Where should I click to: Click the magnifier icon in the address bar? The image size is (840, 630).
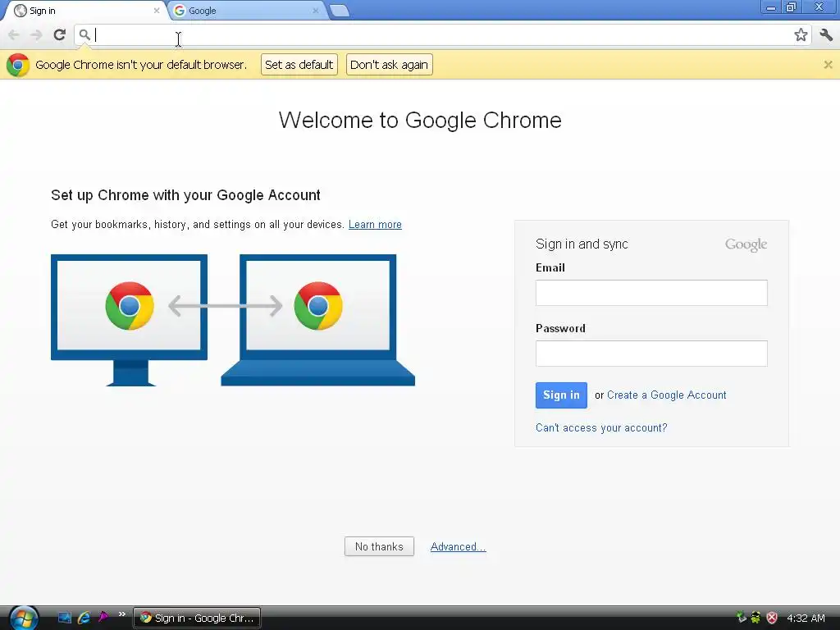(x=84, y=34)
